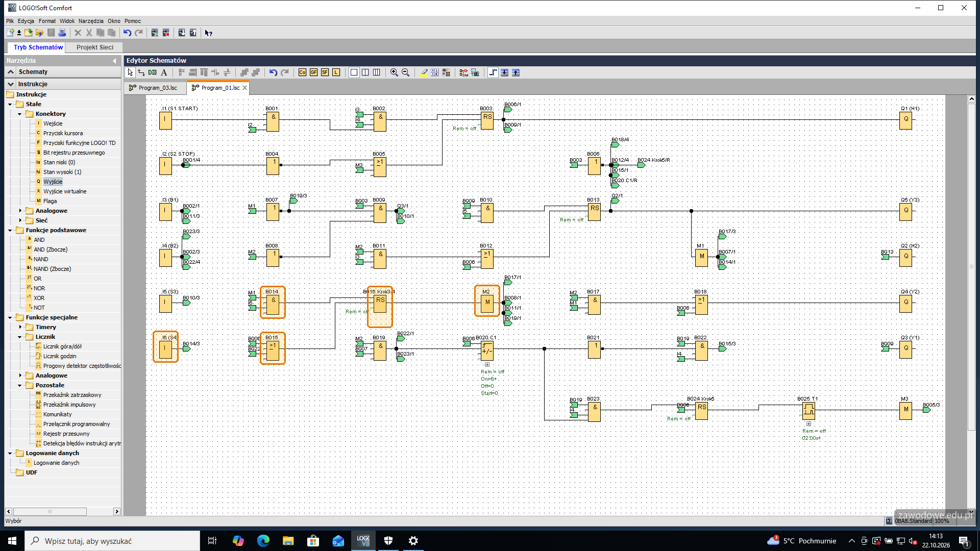980x551 pixels.
Task: Click the open file folder icon
Action: coord(29,33)
